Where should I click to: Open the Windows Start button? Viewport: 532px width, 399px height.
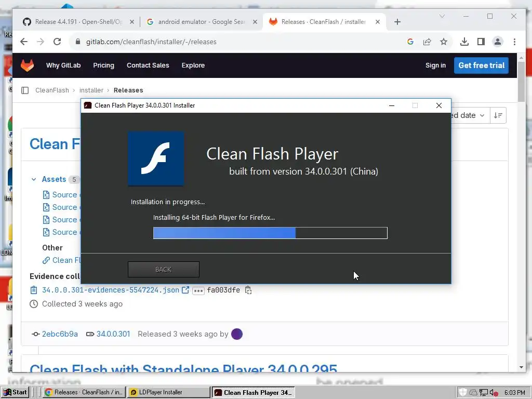[x=15, y=392]
